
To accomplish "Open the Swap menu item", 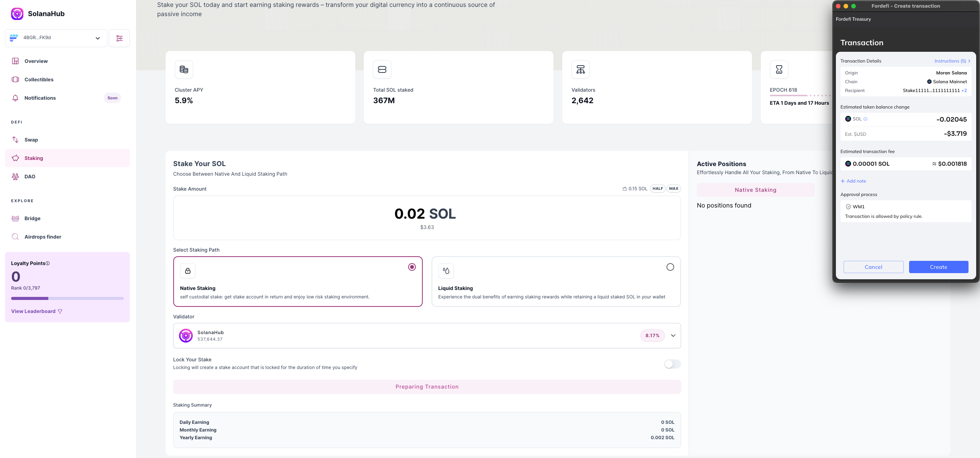I will pos(67,140).
